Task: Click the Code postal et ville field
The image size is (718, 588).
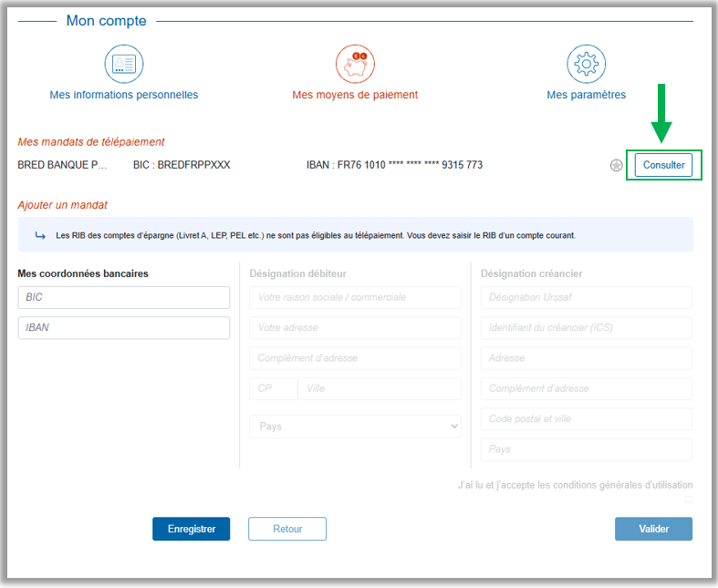Action: coord(586,418)
